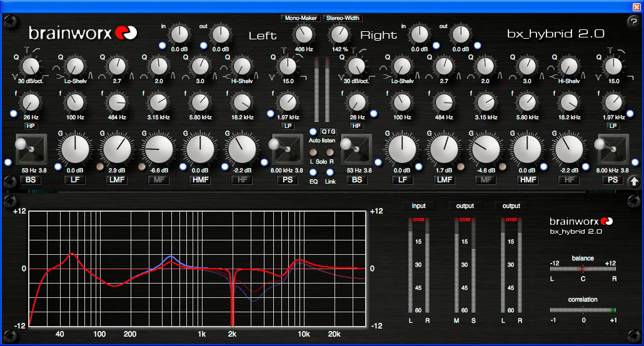Click Right 18.2 kHz frequency knob
The height and width of the screenshot is (346, 644).
pyautogui.click(x=569, y=102)
